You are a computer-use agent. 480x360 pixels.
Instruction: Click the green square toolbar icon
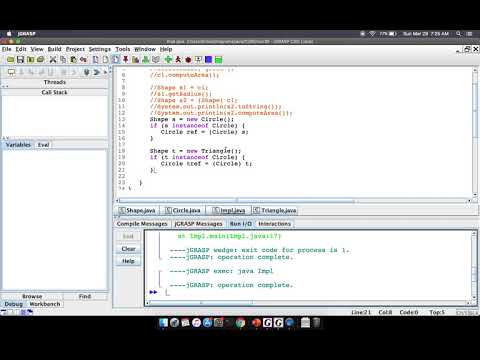click(219, 60)
